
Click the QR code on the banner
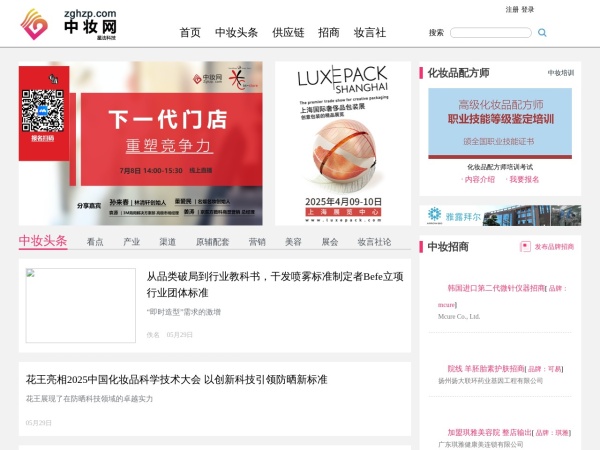[x=42, y=111]
